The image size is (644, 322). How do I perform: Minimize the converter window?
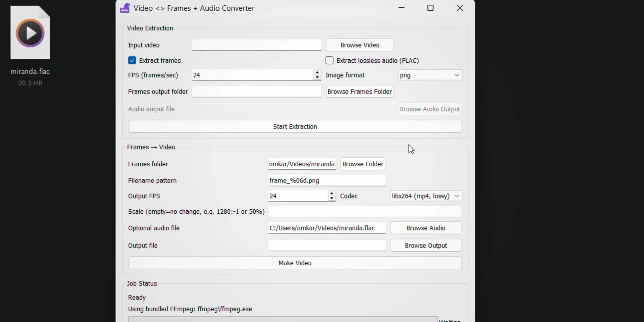point(401,8)
